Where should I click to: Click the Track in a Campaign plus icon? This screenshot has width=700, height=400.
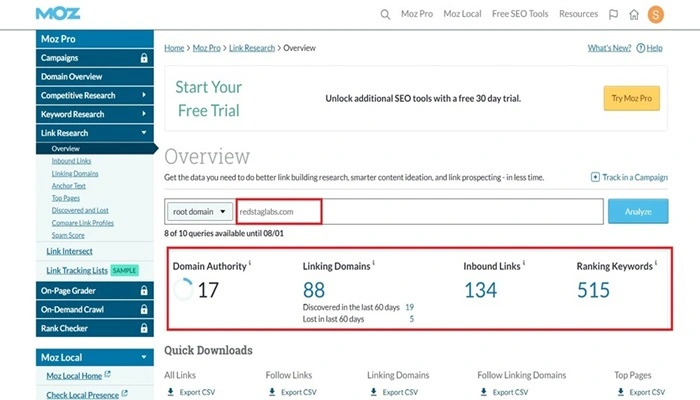[596, 177]
